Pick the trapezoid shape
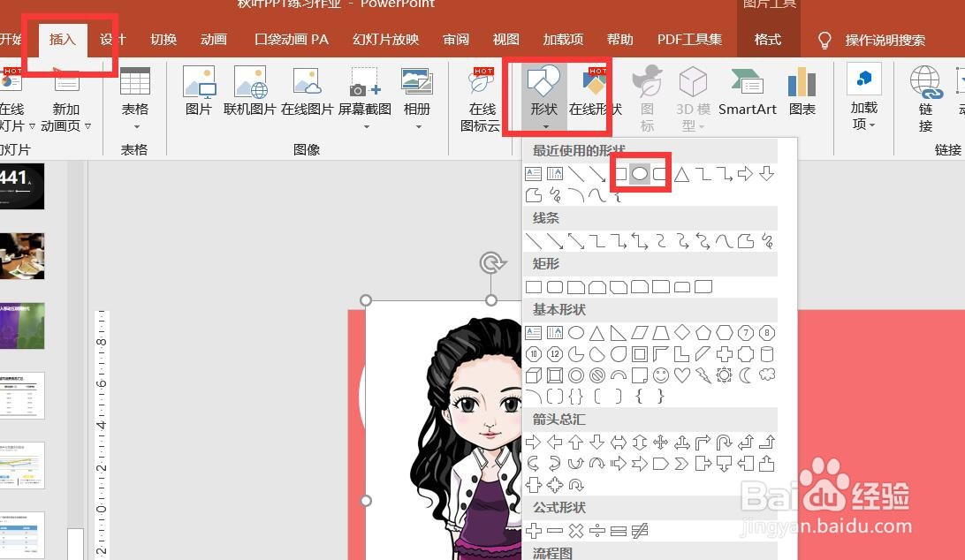This screenshot has width=965, height=560. [x=660, y=333]
